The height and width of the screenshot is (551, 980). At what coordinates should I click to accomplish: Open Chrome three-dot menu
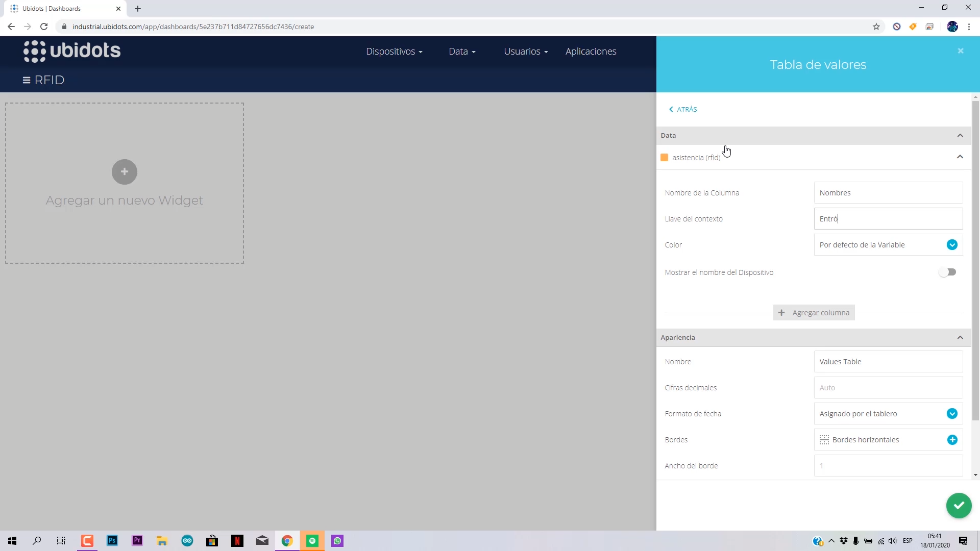969,27
